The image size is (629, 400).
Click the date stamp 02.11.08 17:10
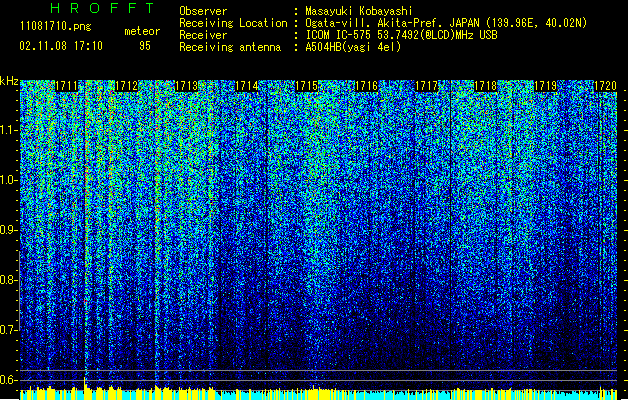(x=61, y=46)
